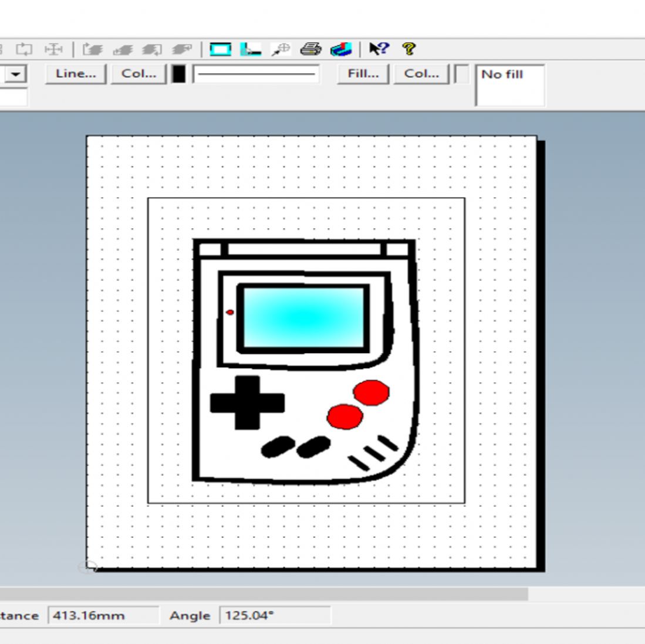Click the 'No fill' preview box
Image resolution: width=645 pixels, height=644 pixels.
point(510,86)
